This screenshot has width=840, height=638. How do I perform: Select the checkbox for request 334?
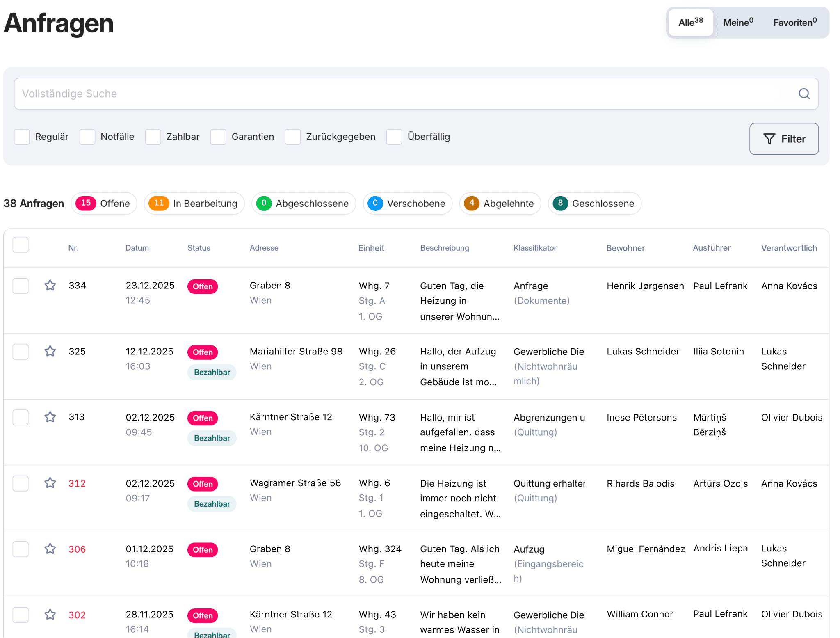point(21,286)
